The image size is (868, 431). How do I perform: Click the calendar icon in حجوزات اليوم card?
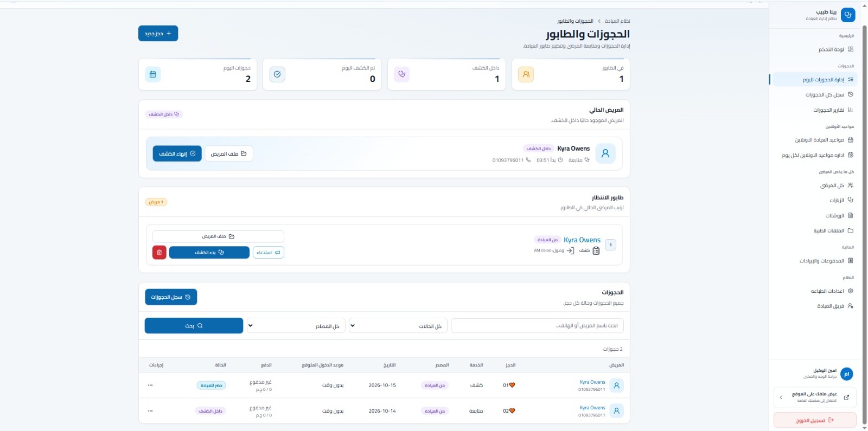click(153, 74)
